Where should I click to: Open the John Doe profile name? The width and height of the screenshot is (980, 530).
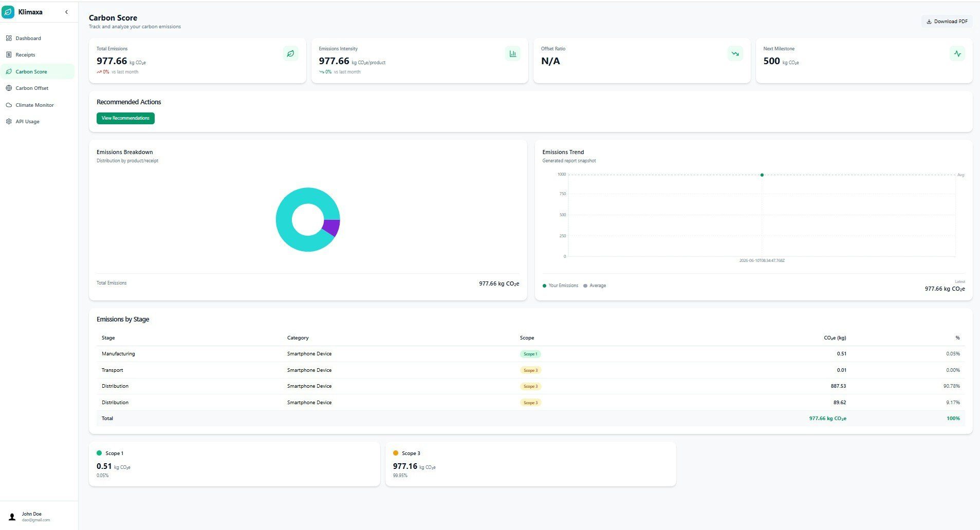pyautogui.click(x=31, y=514)
